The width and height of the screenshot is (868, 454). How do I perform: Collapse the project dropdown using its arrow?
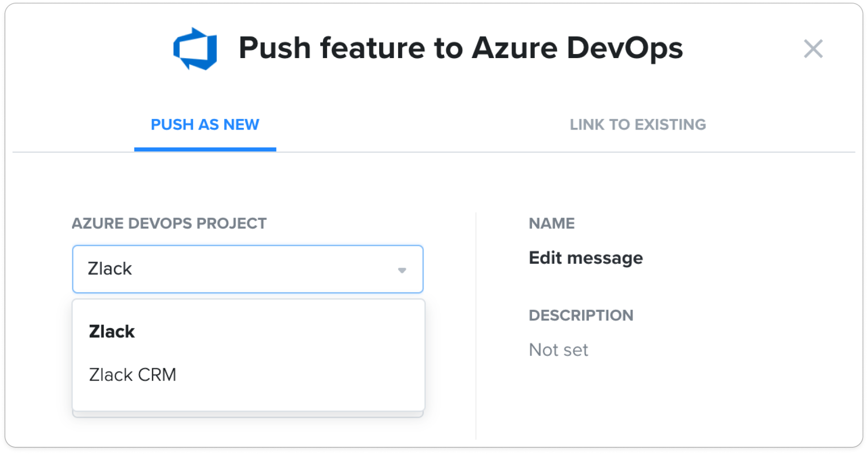(402, 270)
